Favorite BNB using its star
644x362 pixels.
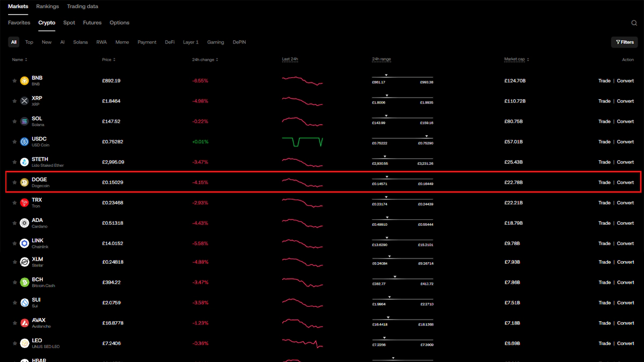(x=14, y=81)
